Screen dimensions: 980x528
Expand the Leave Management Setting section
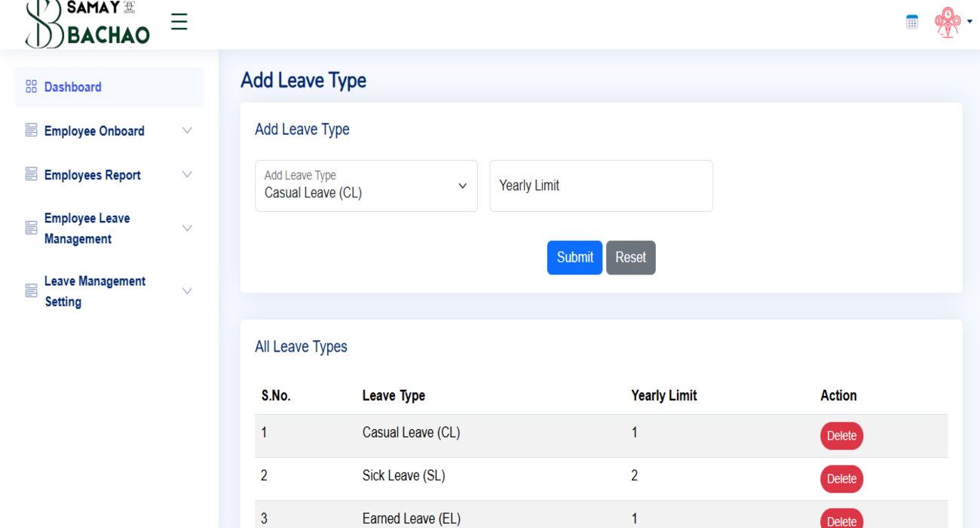pyautogui.click(x=187, y=290)
